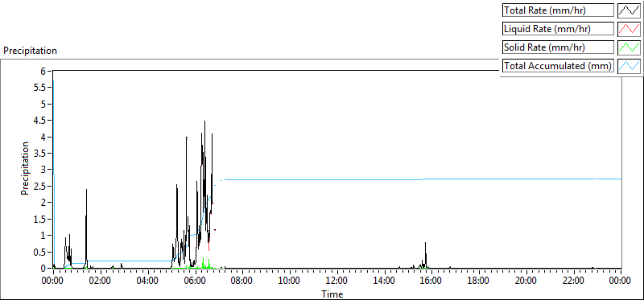
Task: Click the Solid Rate green plot icon
Action: 629,47
